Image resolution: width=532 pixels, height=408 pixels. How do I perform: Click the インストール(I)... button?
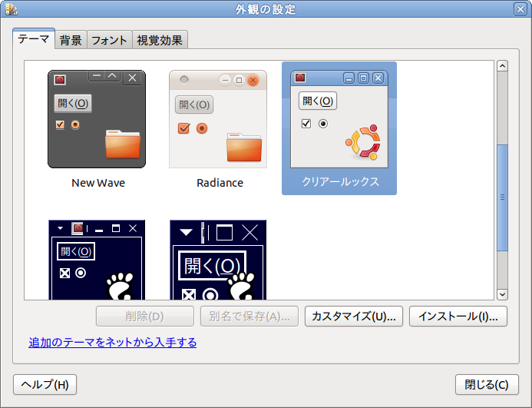point(458,317)
